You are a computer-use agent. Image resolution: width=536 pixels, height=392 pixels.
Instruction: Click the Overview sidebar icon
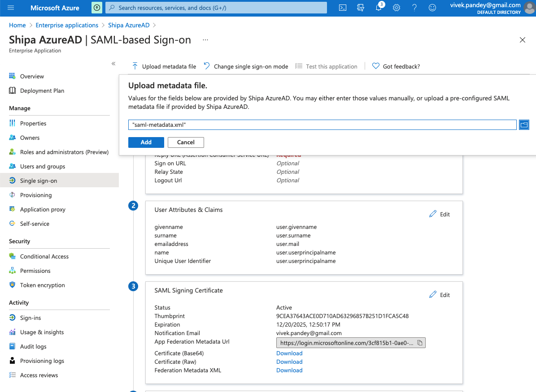click(12, 76)
